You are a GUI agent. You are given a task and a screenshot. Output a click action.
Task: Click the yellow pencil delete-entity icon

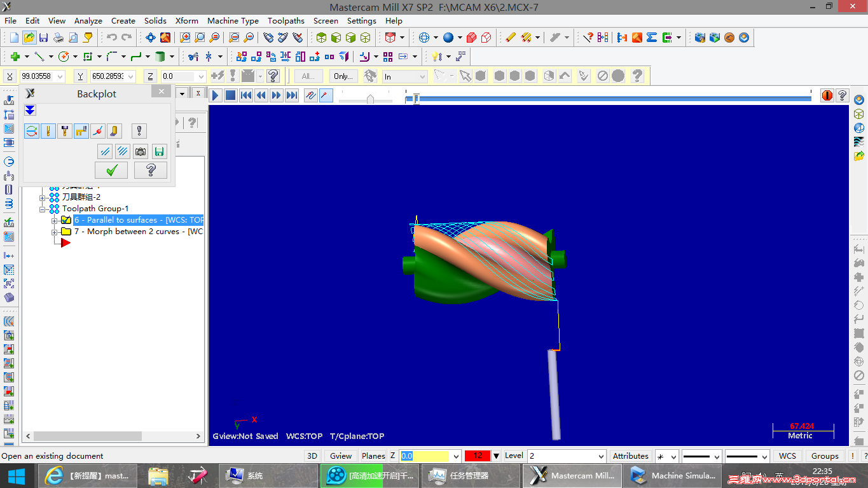(511, 38)
